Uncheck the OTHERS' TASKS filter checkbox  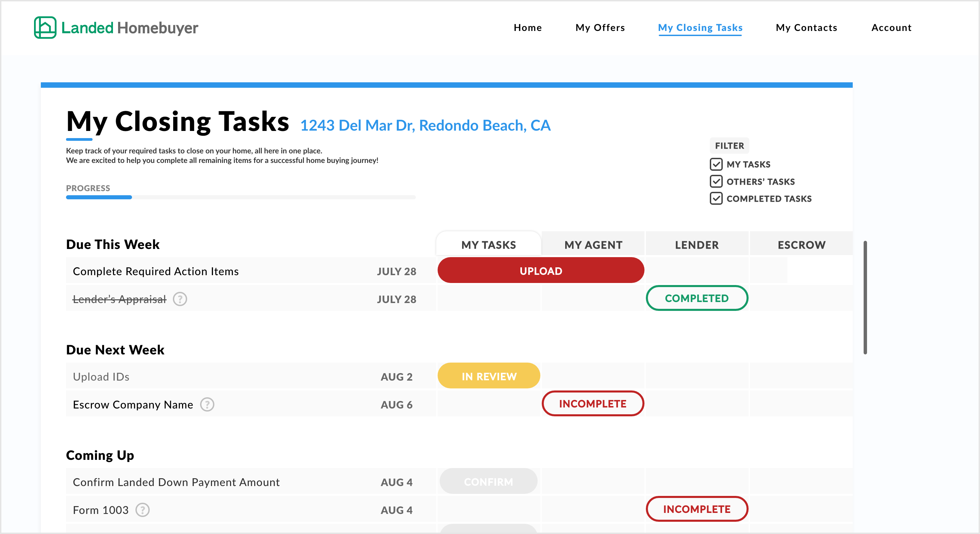716,181
